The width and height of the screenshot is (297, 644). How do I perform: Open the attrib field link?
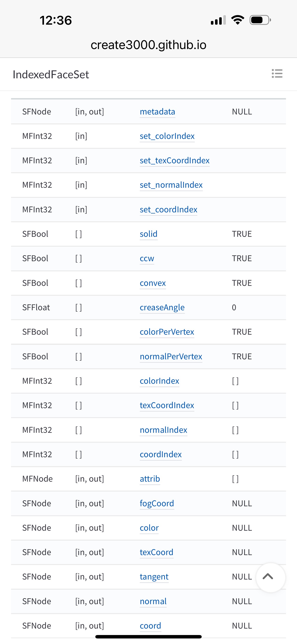(x=150, y=479)
